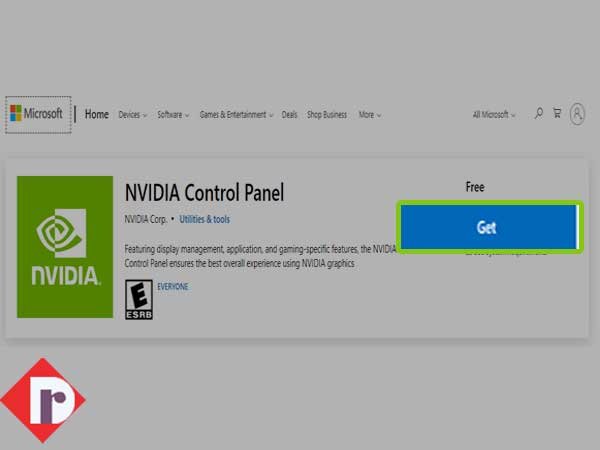This screenshot has width=600, height=450.
Task: Click the NVIDIA app logo tile
Action: (x=65, y=247)
